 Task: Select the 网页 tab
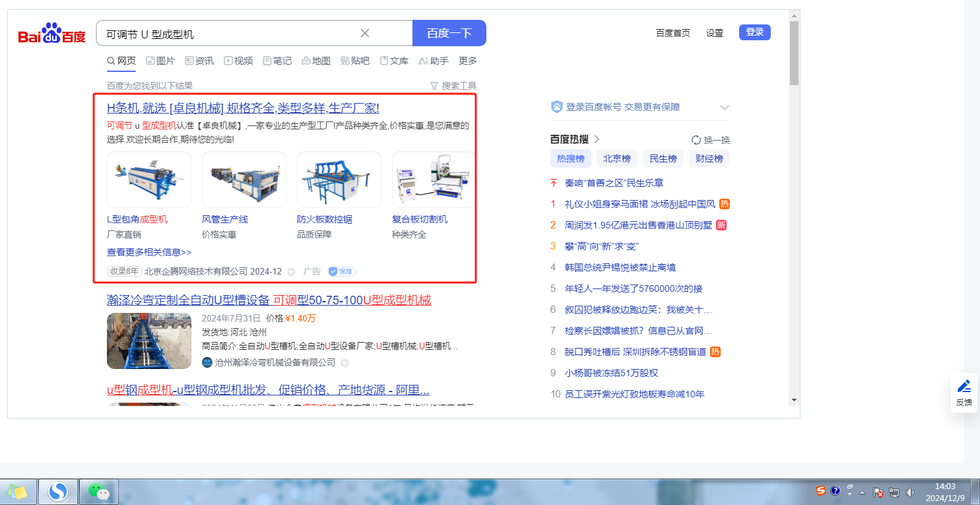pos(121,61)
